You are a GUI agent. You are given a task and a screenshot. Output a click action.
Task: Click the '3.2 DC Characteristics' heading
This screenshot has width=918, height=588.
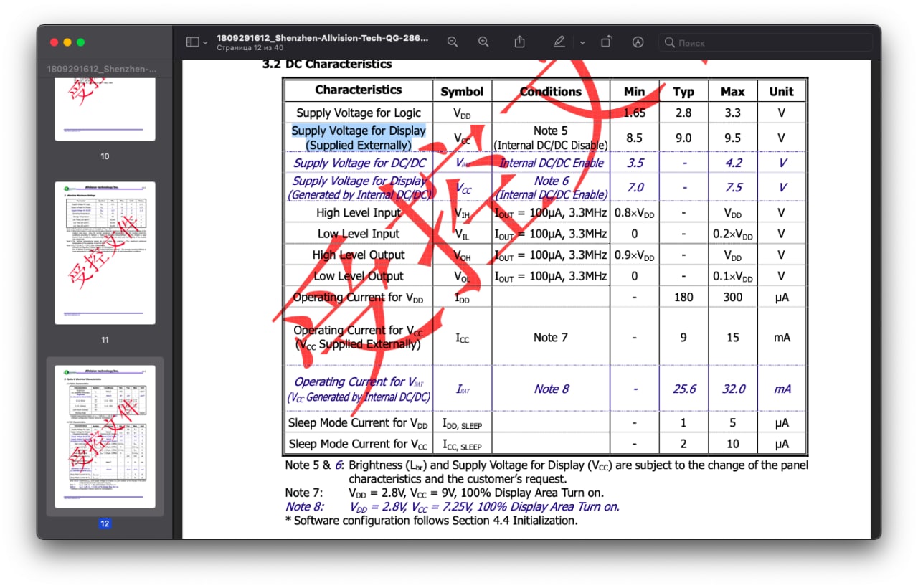(327, 64)
